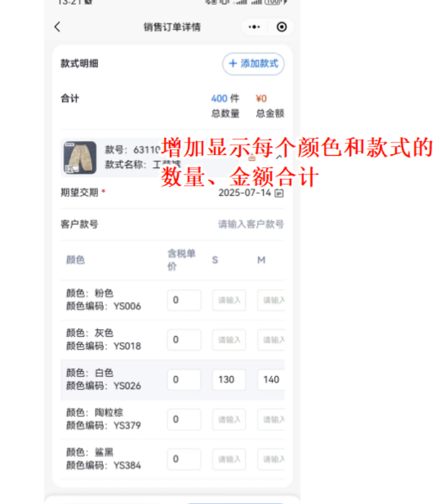Click the total quantity 400 件

pos(225,99)
